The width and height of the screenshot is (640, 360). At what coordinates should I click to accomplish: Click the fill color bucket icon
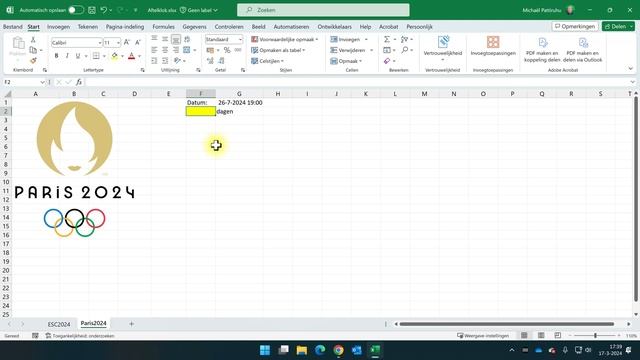coord(114,56)
